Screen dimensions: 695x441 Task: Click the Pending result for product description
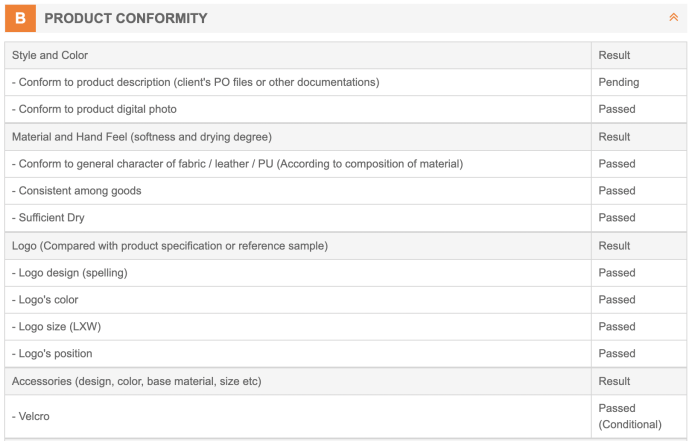[618, 82]
